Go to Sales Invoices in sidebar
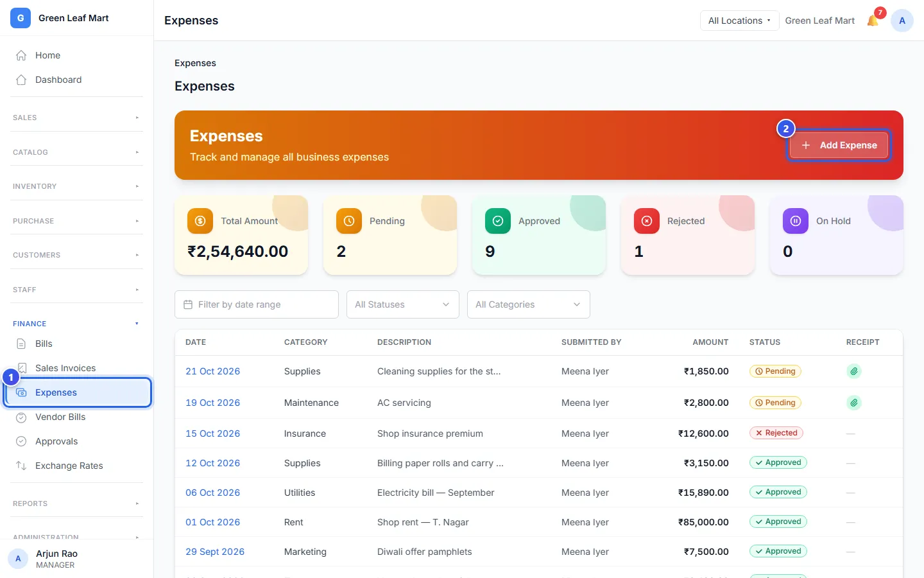Viewport: 924px width, 578px height. point(77,368)
